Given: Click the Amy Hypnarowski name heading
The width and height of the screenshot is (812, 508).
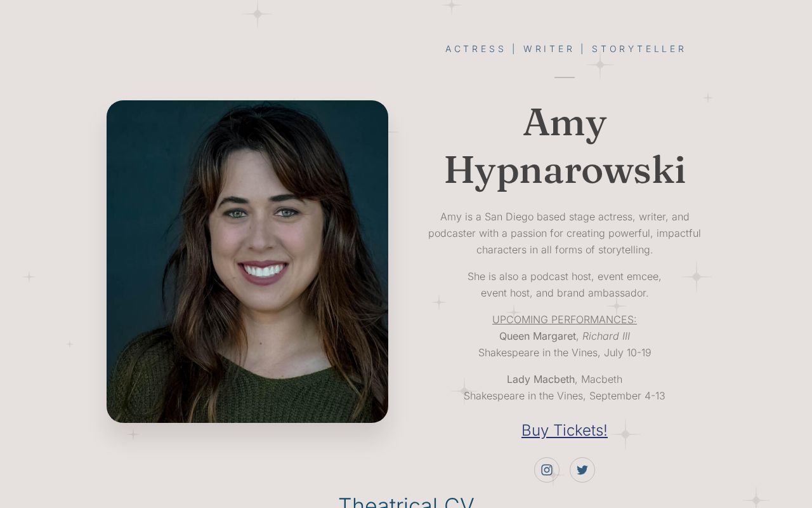Looking at the screenshot, I should point(565,147).
